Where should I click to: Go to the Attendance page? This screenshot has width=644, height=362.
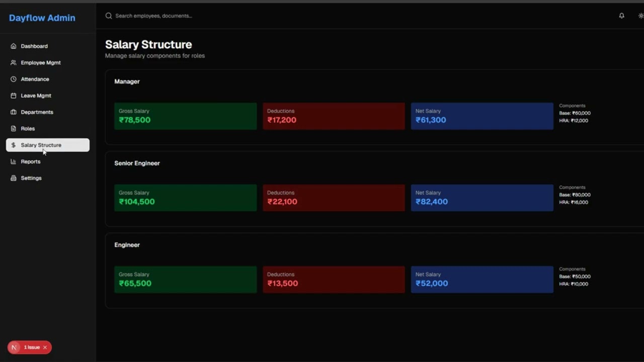[x=35, y=79]
